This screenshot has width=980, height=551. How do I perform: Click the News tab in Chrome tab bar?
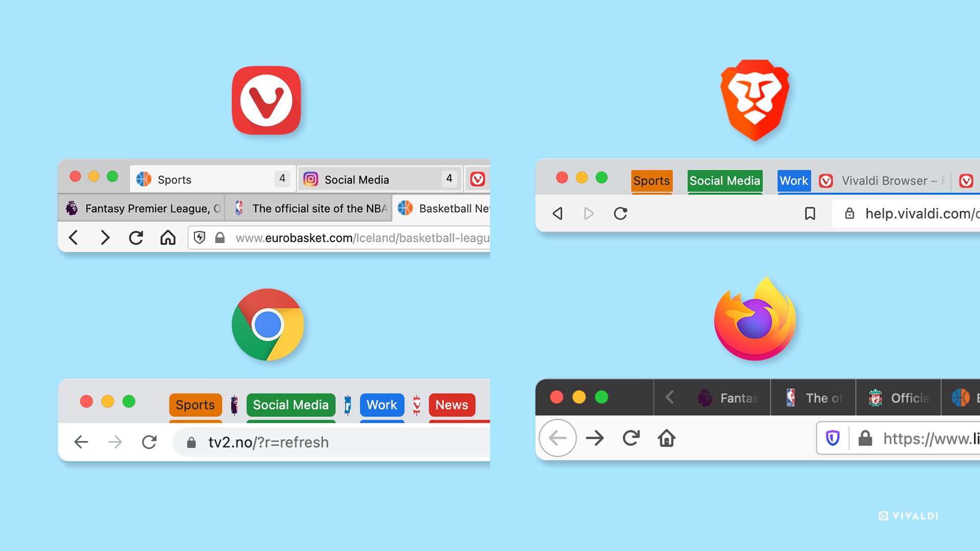451,405
